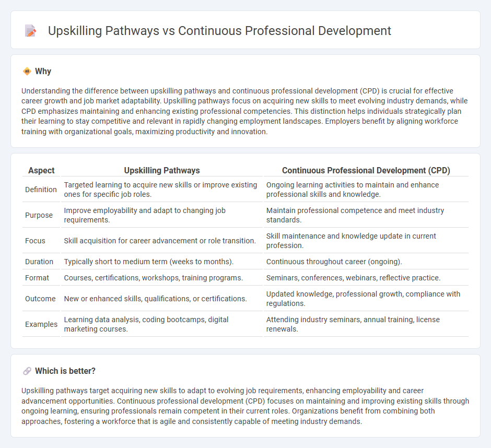Click the cell New or enhanced skills, qualifications
Image resolution: width=491 pixels, height=448 pixels.
pyautogui.click(x=162, y=299)
